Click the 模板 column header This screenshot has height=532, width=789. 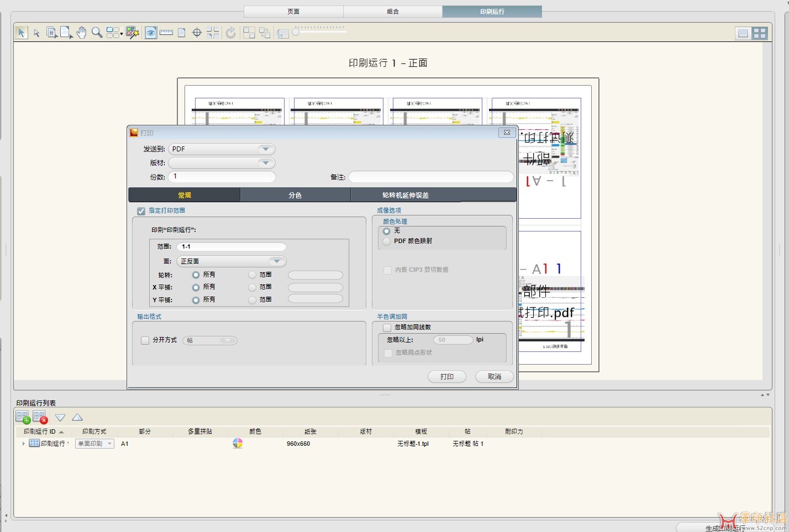(421, 431)
